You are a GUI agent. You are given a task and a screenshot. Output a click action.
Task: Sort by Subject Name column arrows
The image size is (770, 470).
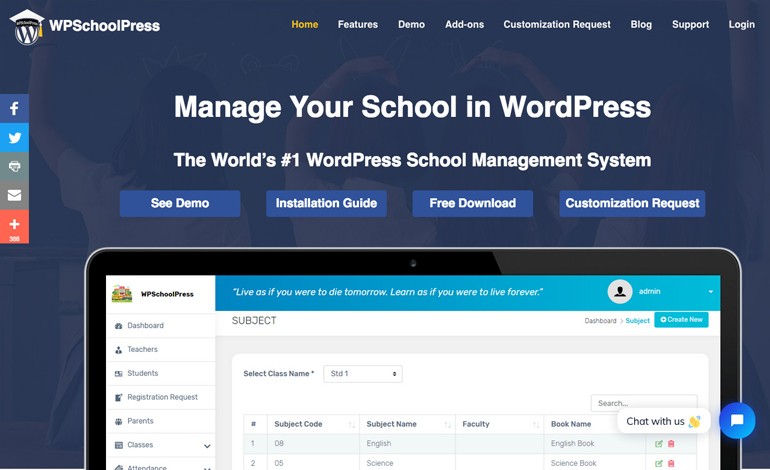(x=447, y=424)
